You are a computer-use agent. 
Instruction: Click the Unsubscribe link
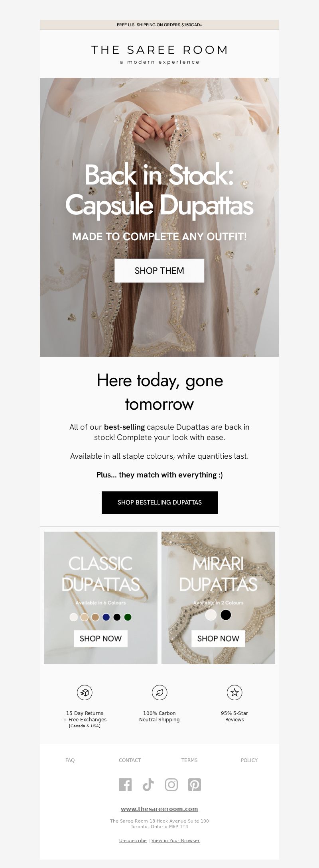tap(133, 841)
